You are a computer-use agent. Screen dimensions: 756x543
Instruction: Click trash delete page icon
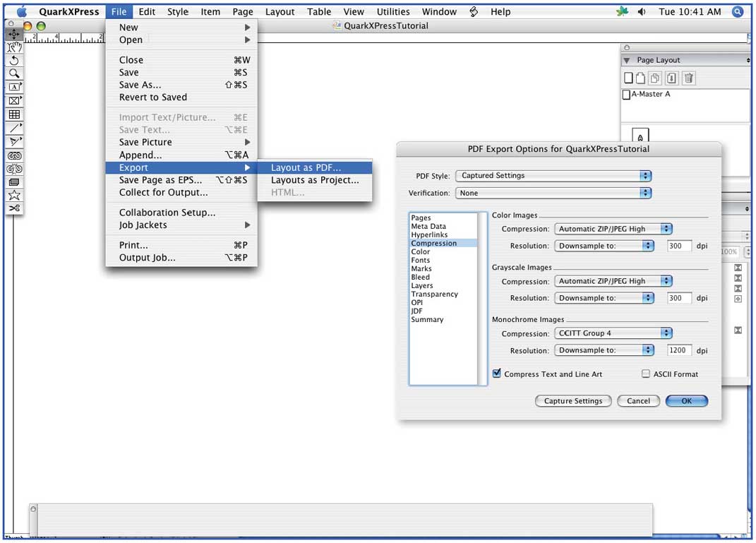[x=688, y=78]
